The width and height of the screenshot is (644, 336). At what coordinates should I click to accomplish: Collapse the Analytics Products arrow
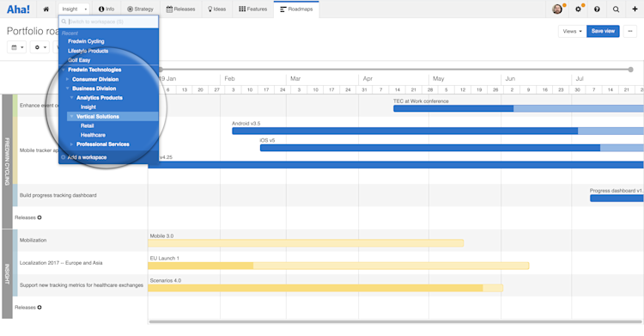72,97
